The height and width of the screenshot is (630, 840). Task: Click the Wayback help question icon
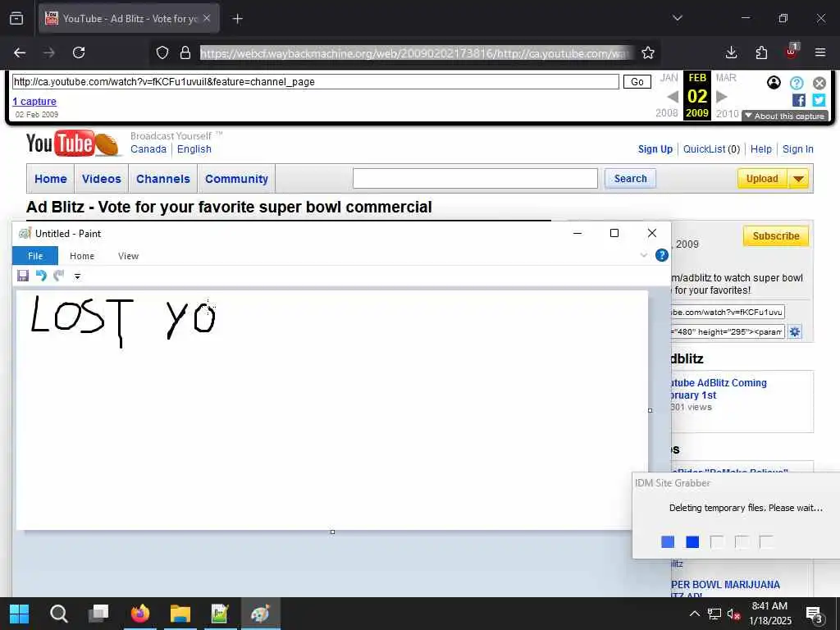[797, 83]
